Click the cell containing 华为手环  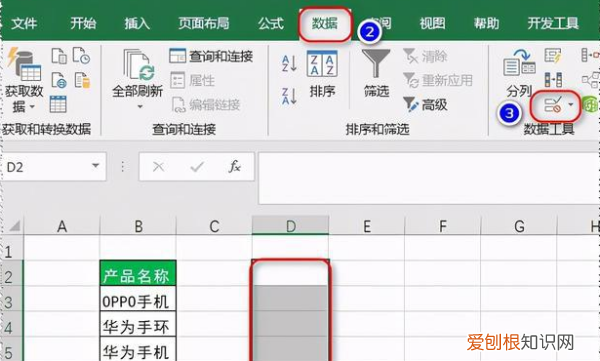(138, 324)
